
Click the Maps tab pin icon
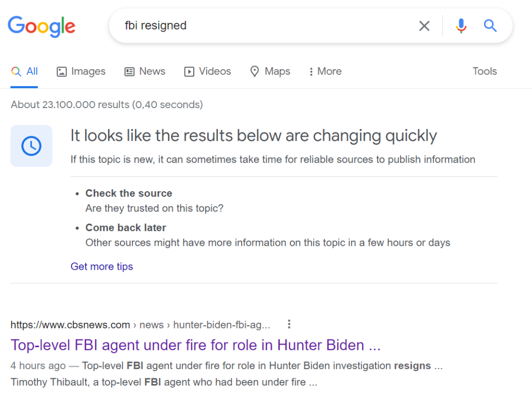click(255, 72)
